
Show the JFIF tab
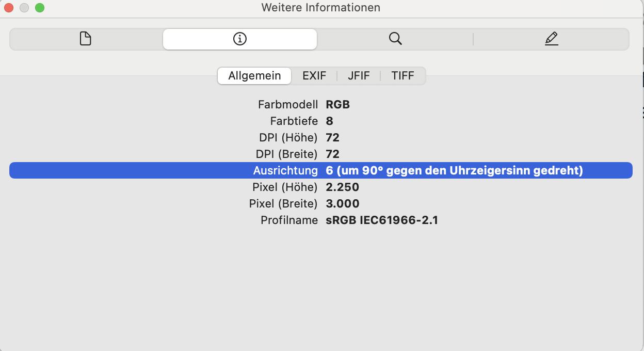click(359, 76)
